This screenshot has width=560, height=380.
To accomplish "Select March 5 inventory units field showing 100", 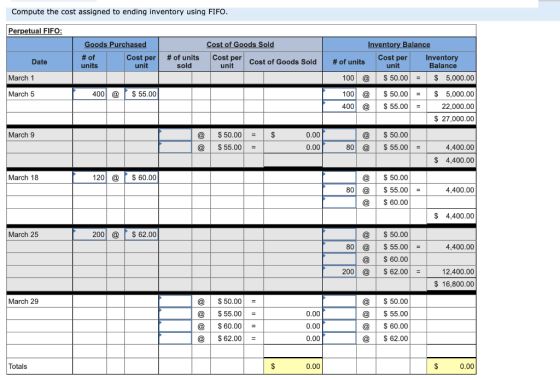I will [x=339, y=94].
